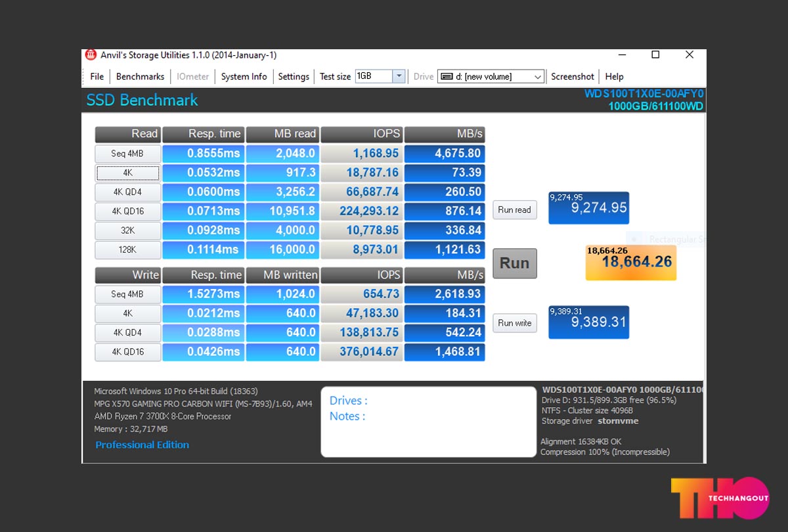Expand the Test size dropdown arrow
Screen dimensions: 788x532
coord(399,77)
